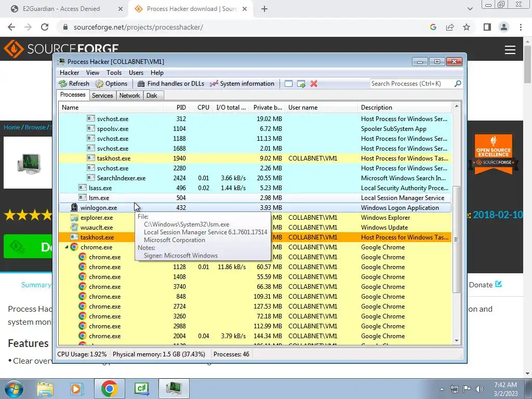Viewport: 532px width, 399px height.
Task: Sort by the Name column header
Action: point(111,108)
